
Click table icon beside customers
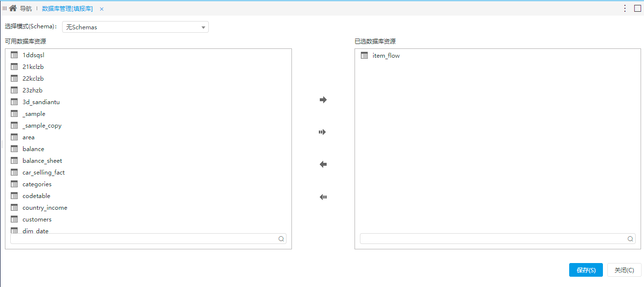pos(14,220)
